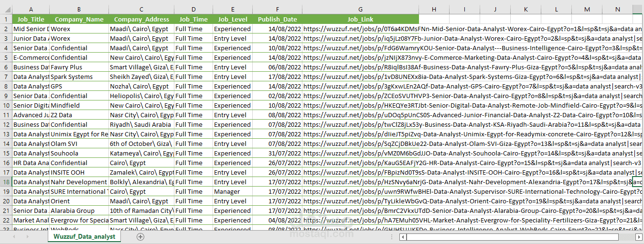Select the HR Data Ana job title cell

coord(31,163)
